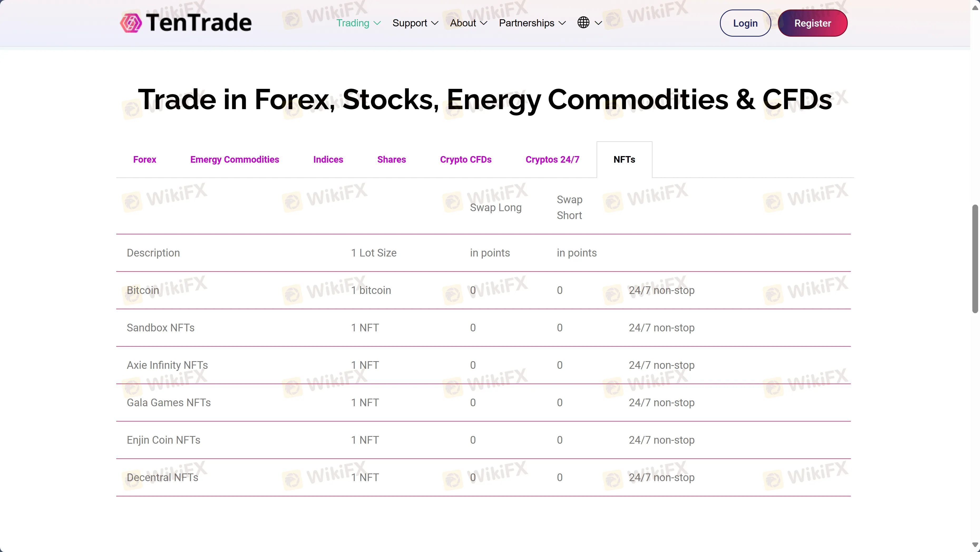Screen dimensions: 980x552
Task: Expand the Support menu
Action: (415, 23)
